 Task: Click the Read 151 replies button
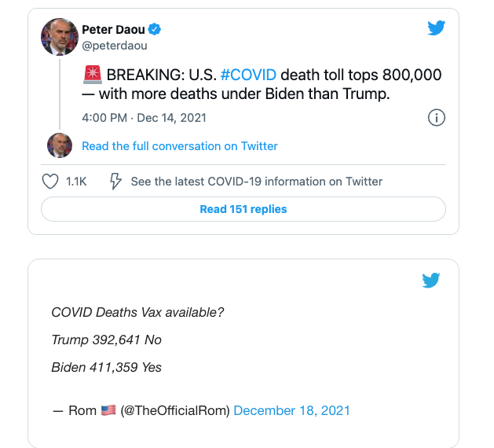pos(243,209)
